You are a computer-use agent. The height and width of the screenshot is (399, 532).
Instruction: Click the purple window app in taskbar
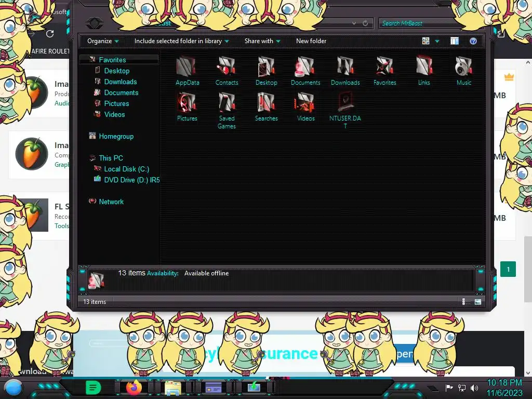coord(214,388)
